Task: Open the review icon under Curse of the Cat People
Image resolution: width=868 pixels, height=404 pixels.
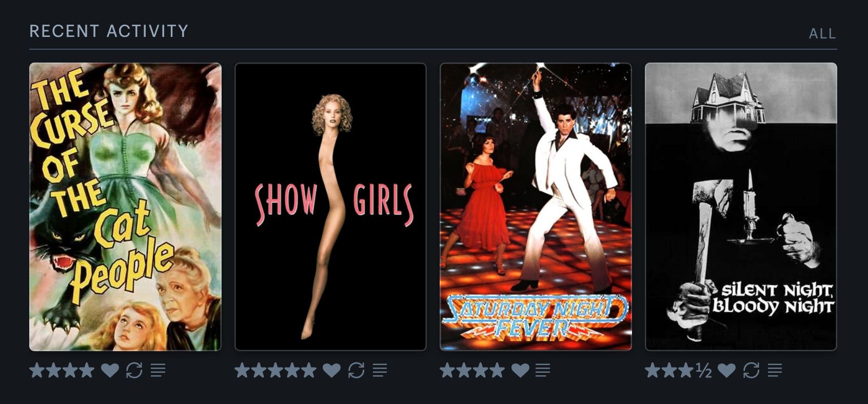Action: point(158,370)
